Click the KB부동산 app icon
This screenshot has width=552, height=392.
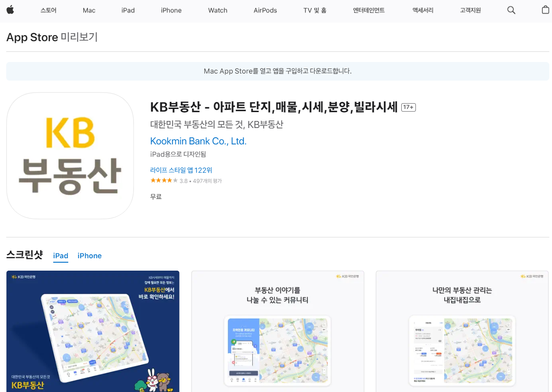pyautogui.click(x=70, y=155)
